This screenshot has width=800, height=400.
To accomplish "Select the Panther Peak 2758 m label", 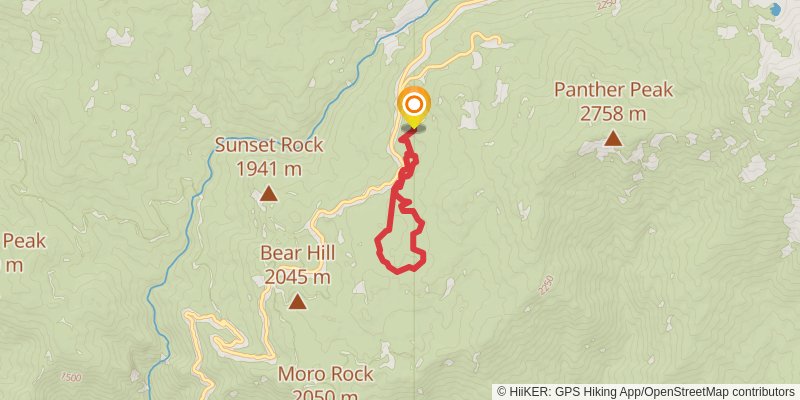I will point(613,102).
